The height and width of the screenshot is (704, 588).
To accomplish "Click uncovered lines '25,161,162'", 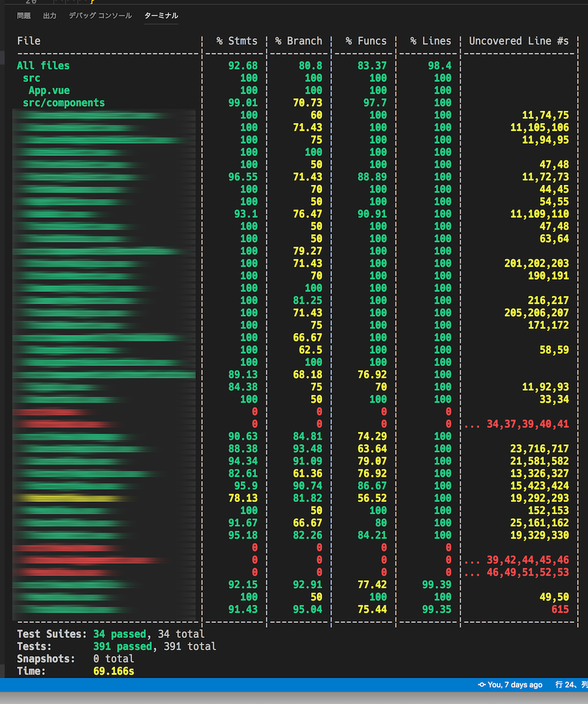I will coord(540,523).
